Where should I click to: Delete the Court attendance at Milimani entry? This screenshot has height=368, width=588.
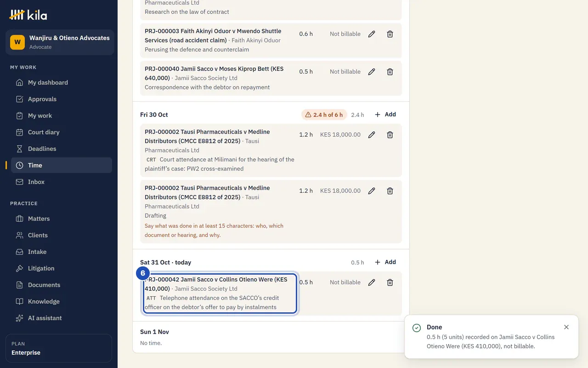(390, 135)
